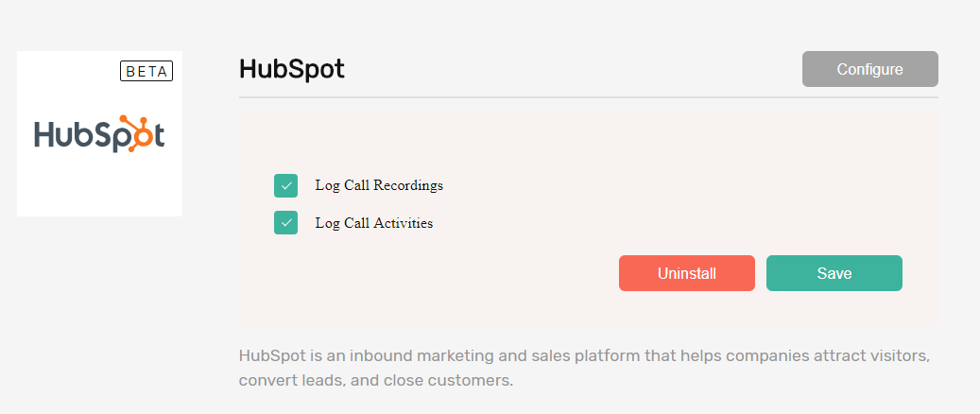Toggle the Log Call Activities checkbox
The width and height of the screenshot is (980, 414).
pyautogui.click(x=285, y=223)
